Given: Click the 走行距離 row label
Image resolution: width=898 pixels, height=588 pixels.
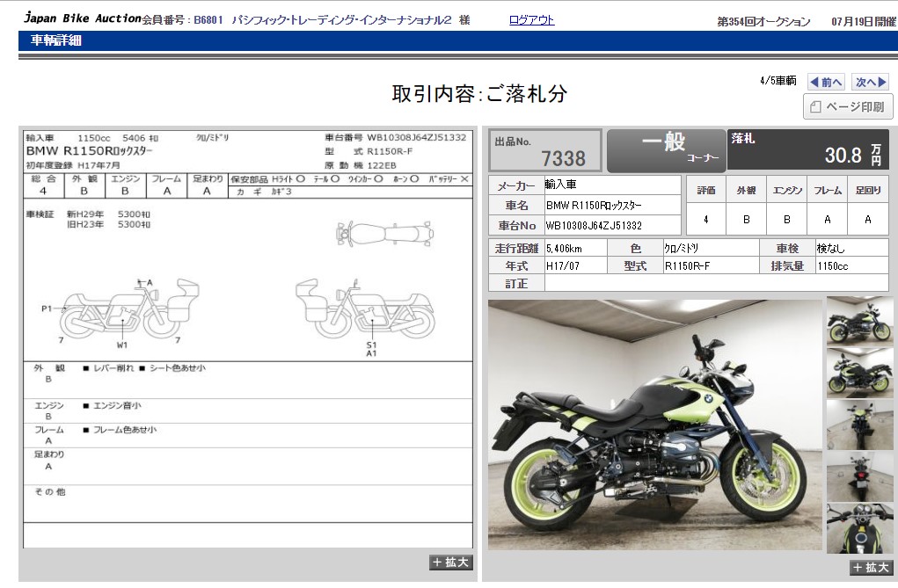Looking at the screenshot, I should click(516, 249).
